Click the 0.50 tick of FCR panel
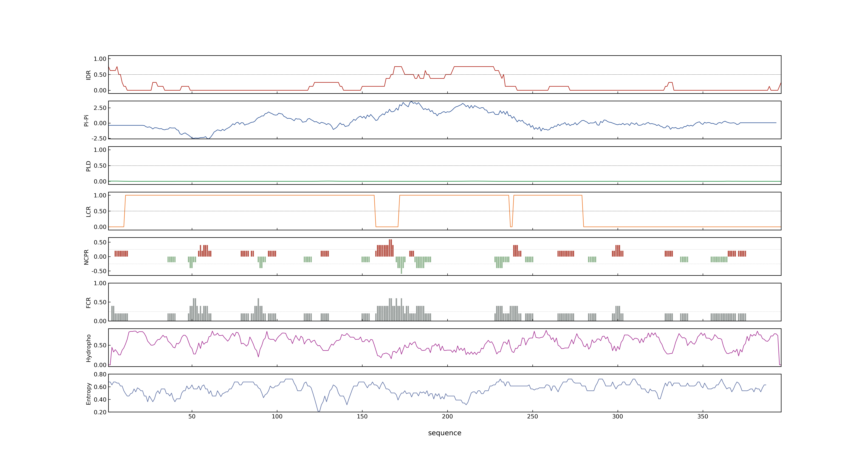The image size is (868, 463). coord(100,302)
